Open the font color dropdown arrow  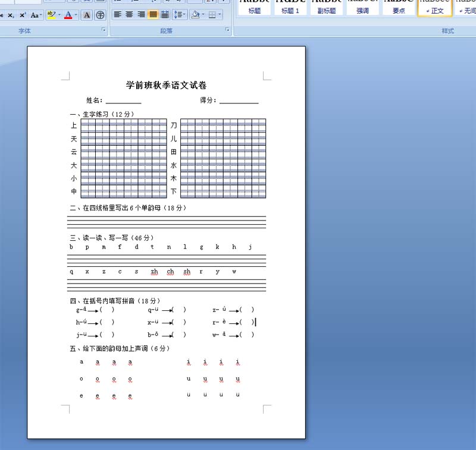click(x=76, y=15)
